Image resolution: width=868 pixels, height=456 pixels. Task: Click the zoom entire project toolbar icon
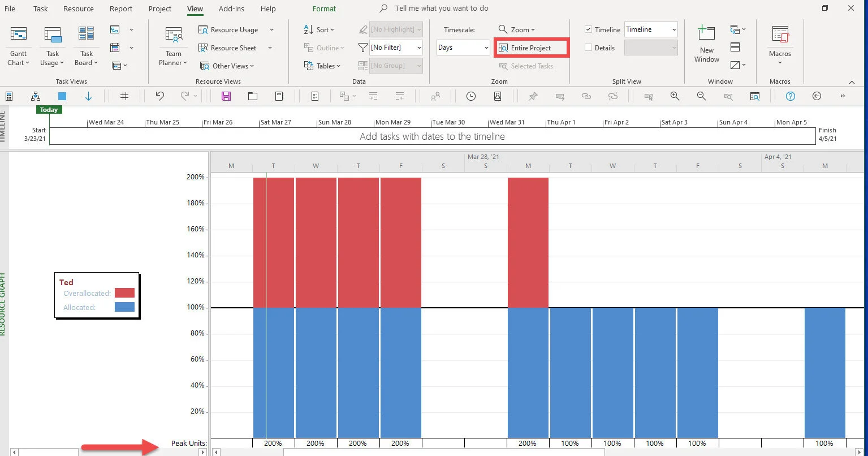(755, 96)
